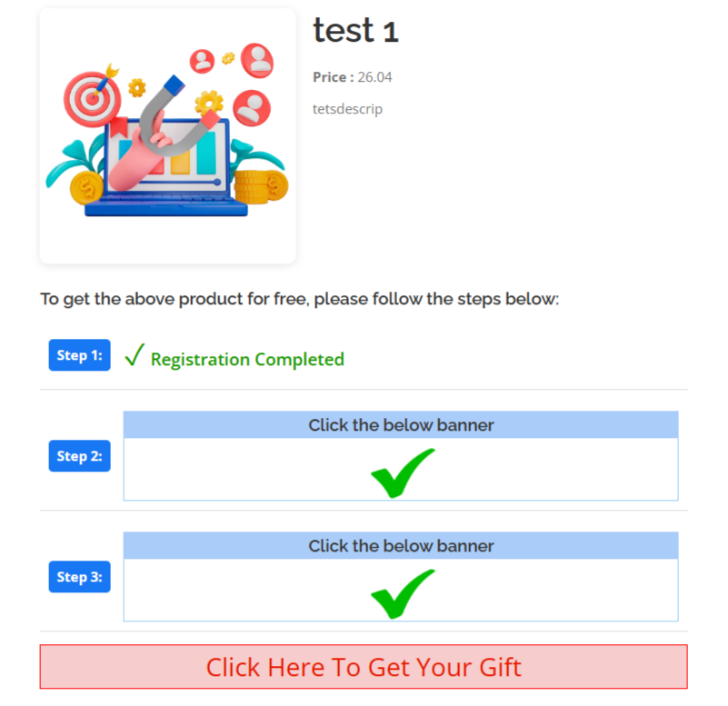Image resolution: width=728 pixels, height=706 pixels.
Task: Click Step 3's 'Click the below banner' header
Action: click(401, 546)
